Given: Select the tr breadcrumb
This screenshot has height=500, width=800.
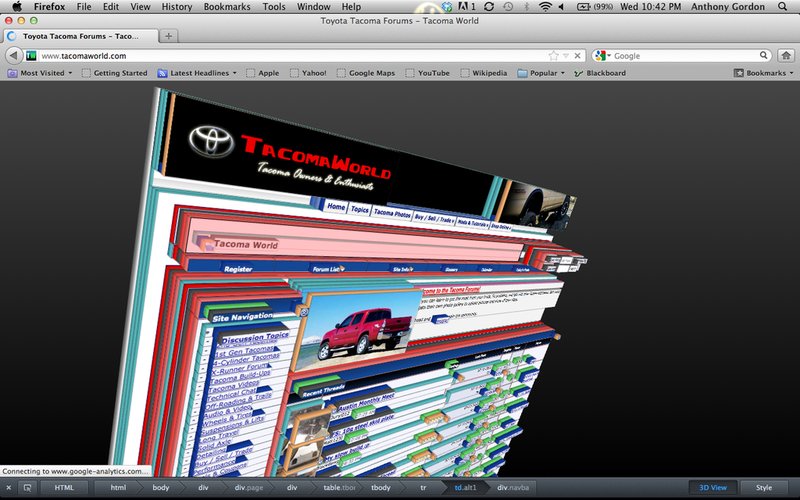Looking at the screenshot, I should click(423, 488).
